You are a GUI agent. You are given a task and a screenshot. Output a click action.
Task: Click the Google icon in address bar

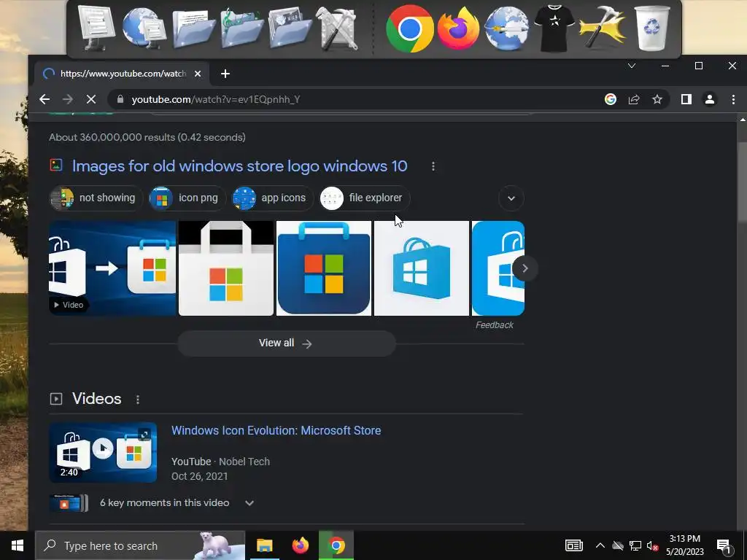[x=611, y=99]
